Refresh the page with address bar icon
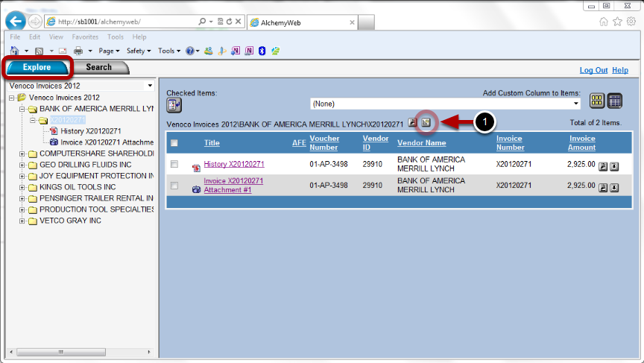The height and width of the screenshot is (363, 644). pyautogui.click(x=229, y=22)
